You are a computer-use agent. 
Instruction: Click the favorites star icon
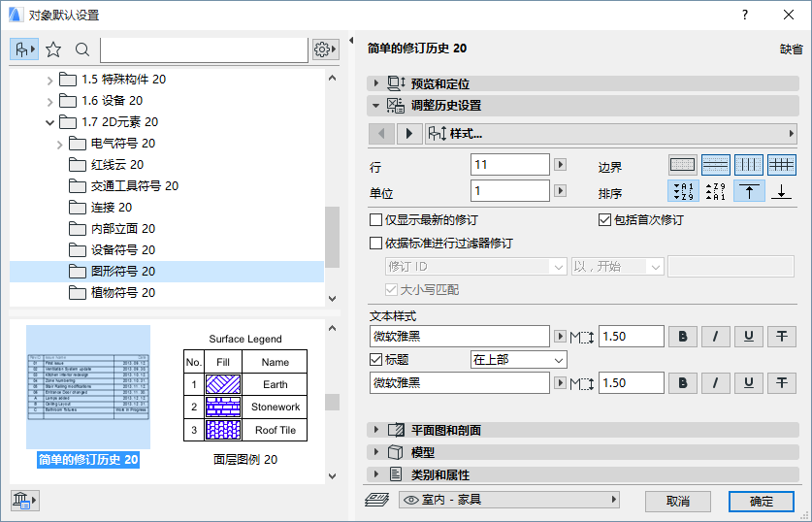tap(53, 49)
